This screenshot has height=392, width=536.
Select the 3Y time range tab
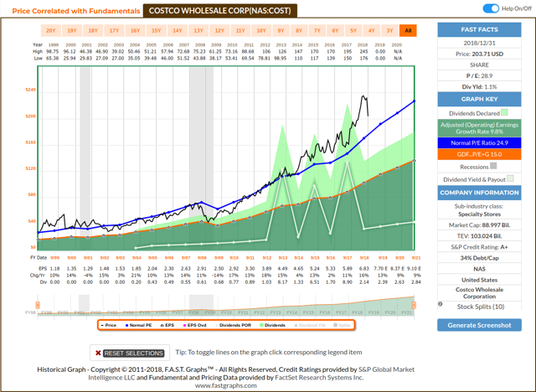(389, 30)
